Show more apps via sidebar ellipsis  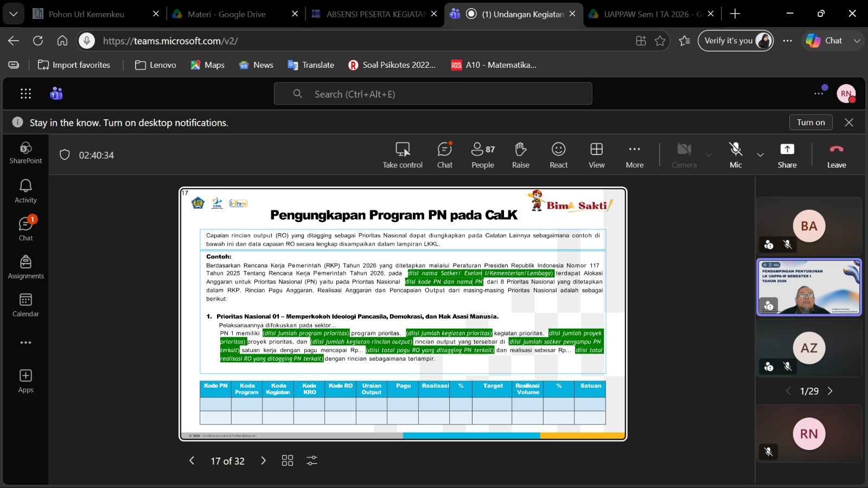click(25, 343)
